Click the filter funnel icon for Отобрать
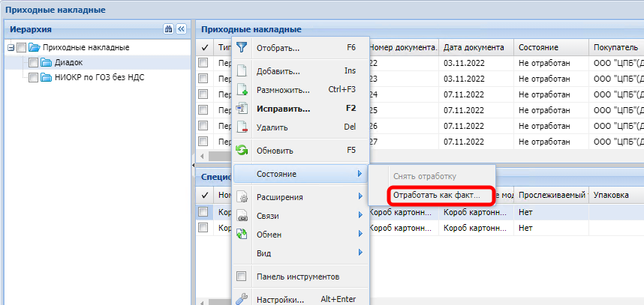The image size is (644, 305). (x=242, y=47)
